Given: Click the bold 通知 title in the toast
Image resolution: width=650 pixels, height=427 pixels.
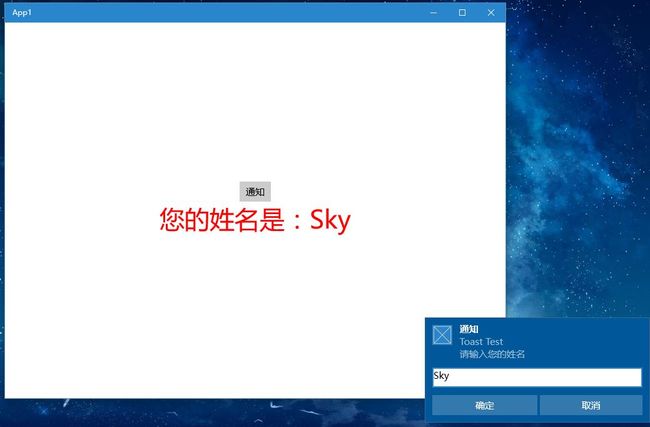Looking at the screenshot, I should (469, 329).
